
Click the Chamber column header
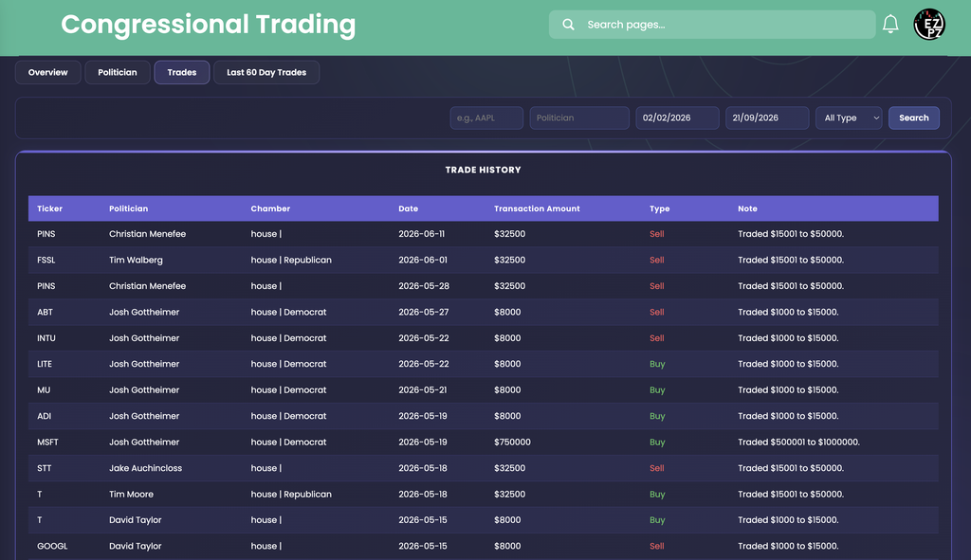[270, 208]
